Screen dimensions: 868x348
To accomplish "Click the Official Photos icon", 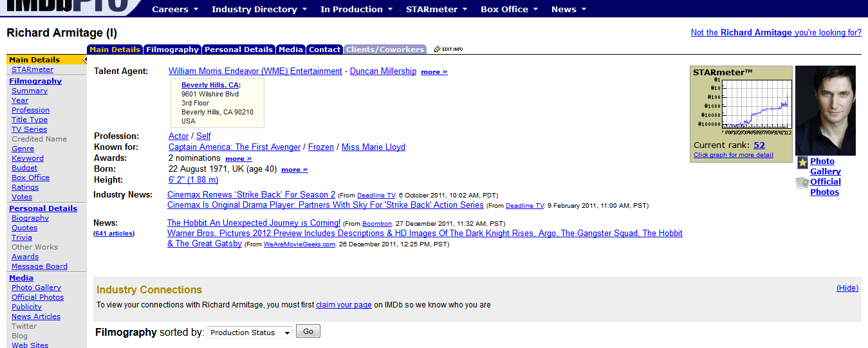I will (802, 183).
